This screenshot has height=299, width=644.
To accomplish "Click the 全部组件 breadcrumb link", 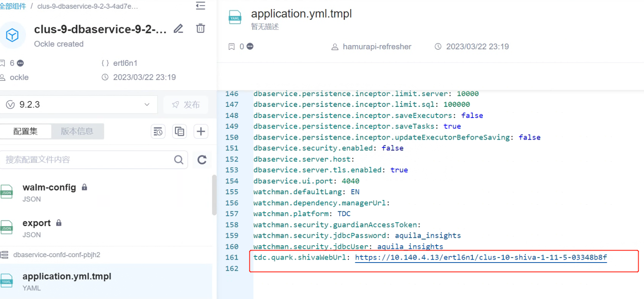I will click(x=13, y=6).
